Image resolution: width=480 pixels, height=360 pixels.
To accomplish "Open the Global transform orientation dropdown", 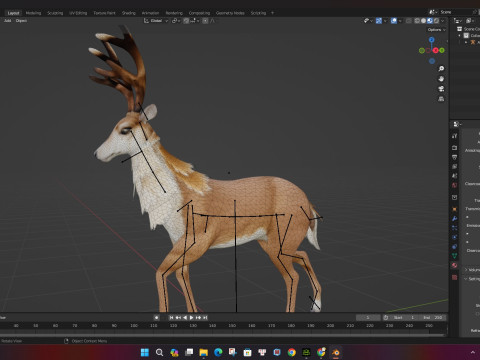I will (x=156, y=21).
